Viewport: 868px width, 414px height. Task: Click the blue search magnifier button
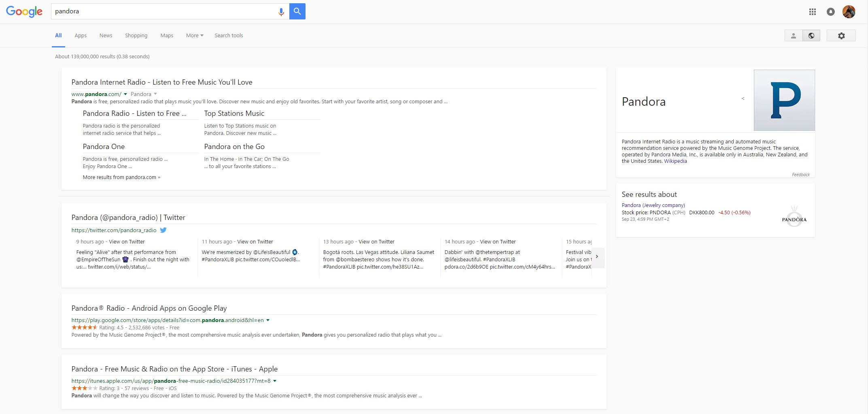click(x=297, y=11)
